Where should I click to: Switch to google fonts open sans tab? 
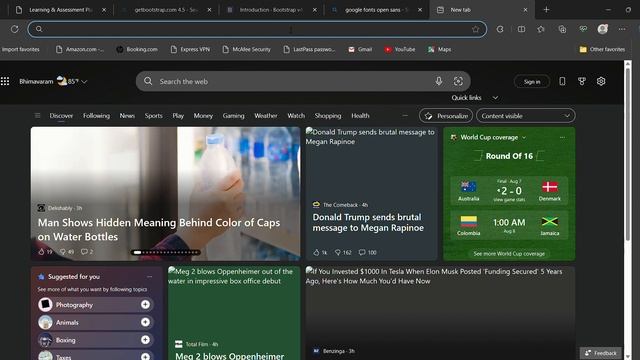[377, 10]
